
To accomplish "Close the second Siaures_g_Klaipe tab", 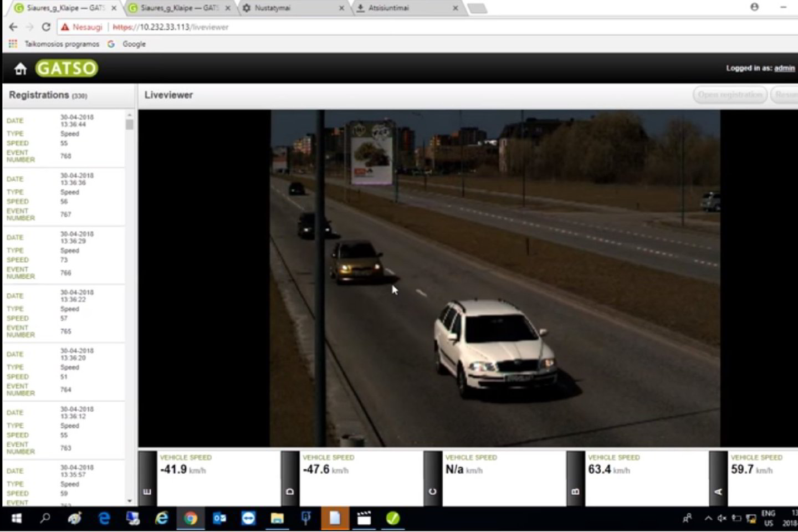I will 227,8.
